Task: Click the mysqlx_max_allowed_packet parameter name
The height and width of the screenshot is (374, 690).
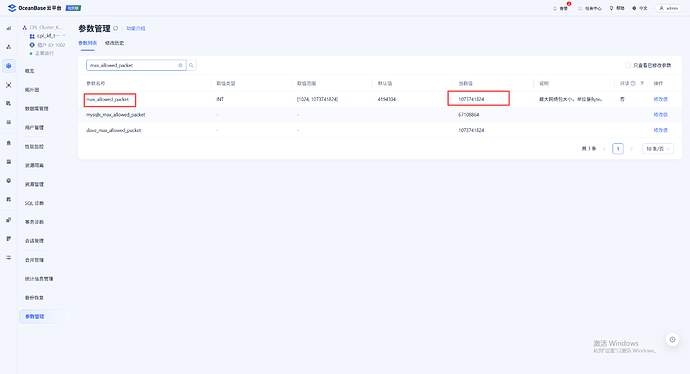Action: [116, 115]
